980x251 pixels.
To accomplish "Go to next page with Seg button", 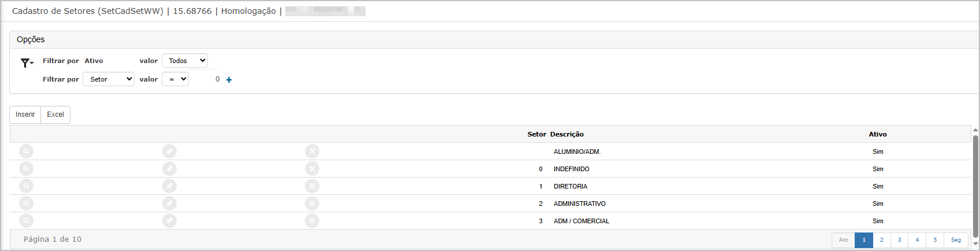I will [x=956, y=240].
